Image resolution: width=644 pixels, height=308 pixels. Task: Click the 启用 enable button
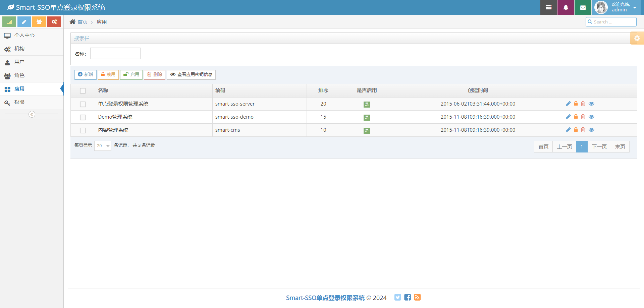(x=131, y=74)
